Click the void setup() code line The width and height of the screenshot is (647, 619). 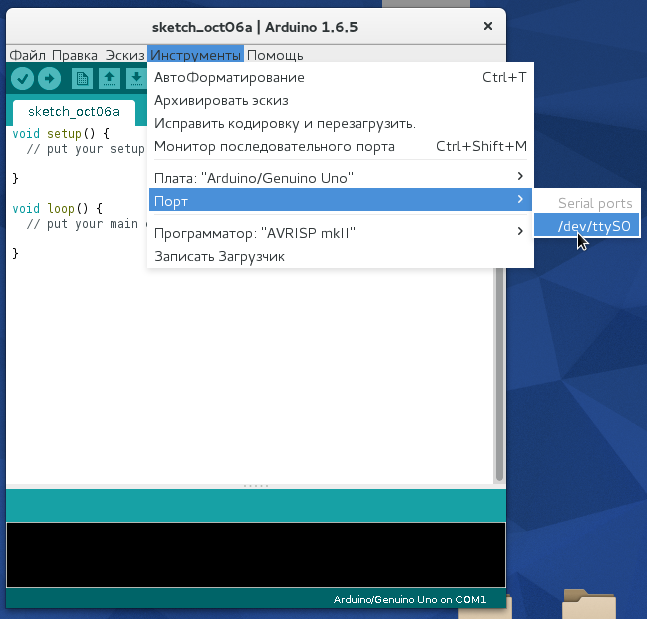click(x=61, y=134)
